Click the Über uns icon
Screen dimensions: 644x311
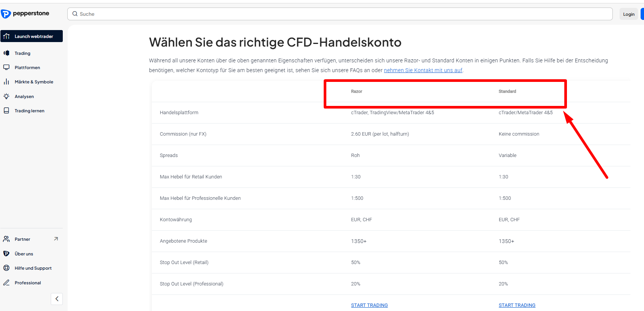pyautogui.click(x=6, y=254)
